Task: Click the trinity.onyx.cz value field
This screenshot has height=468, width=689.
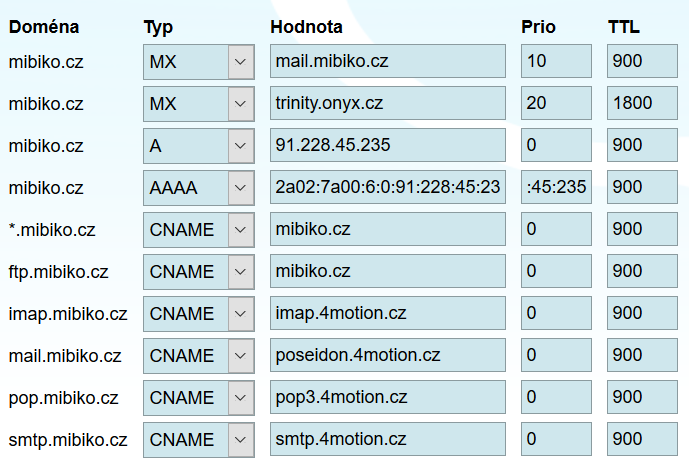Action: tap(388, 104)
